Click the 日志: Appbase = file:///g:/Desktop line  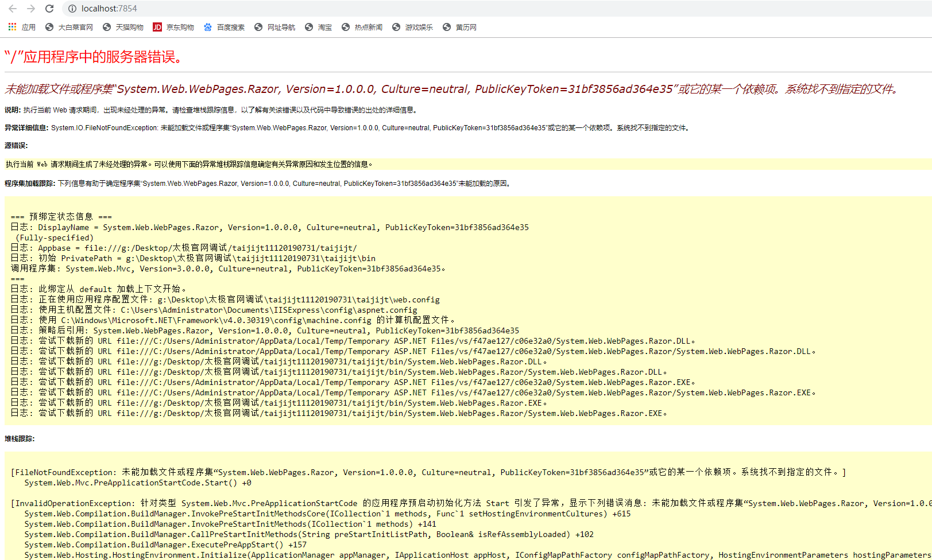click(184, 248)
